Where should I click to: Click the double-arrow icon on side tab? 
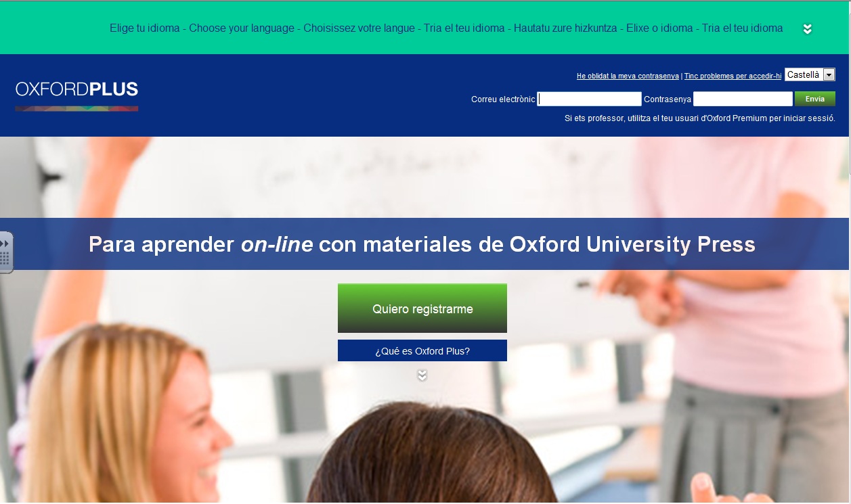[x=5, y=243]
